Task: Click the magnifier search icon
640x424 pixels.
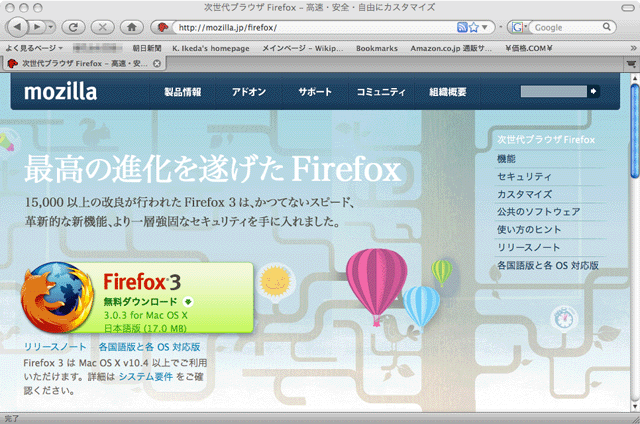Action: pyautogui.click(x=607, y=27)
